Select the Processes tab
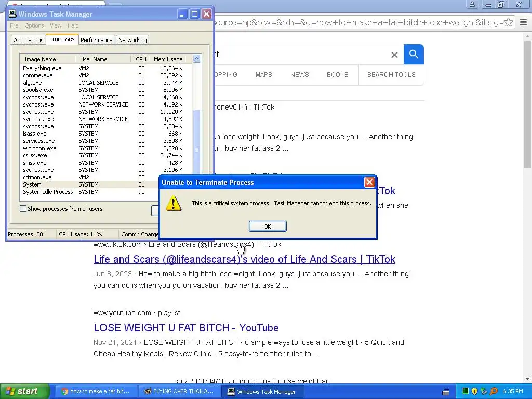The image size is (532, 399). pos(62,39)
